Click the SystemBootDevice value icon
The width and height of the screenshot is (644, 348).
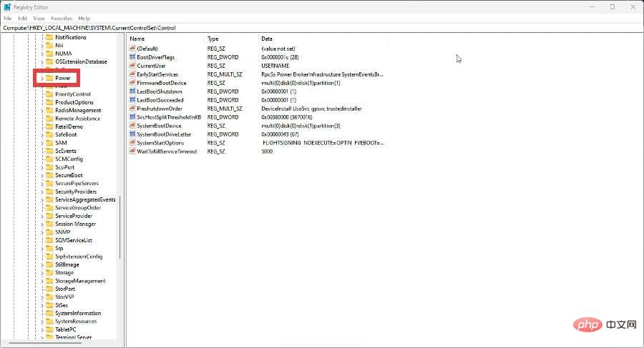point(132,126)
